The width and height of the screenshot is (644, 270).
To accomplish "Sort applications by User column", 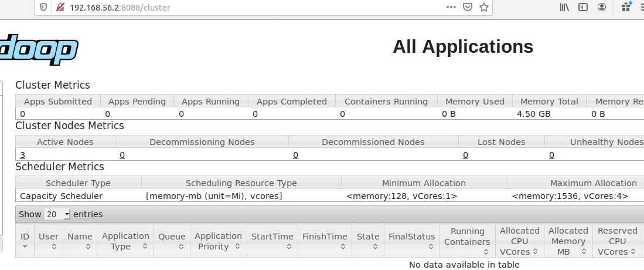I will pos(49,241).
